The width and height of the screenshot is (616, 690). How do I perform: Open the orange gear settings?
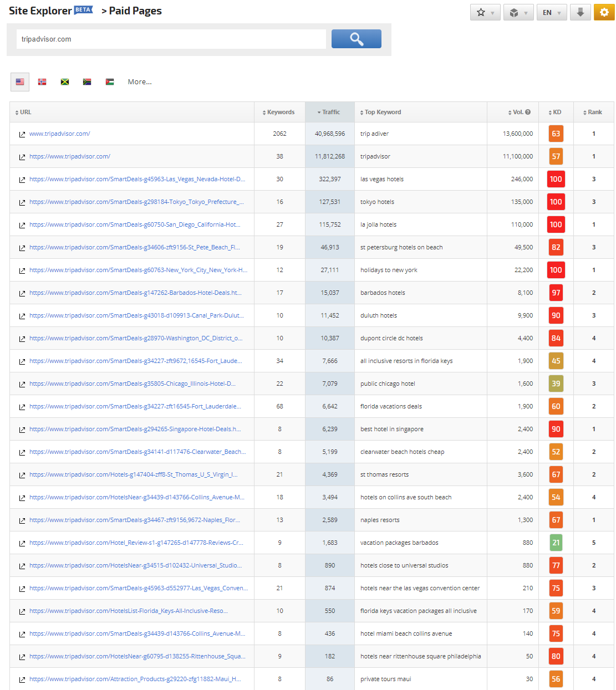coord(604,12)
